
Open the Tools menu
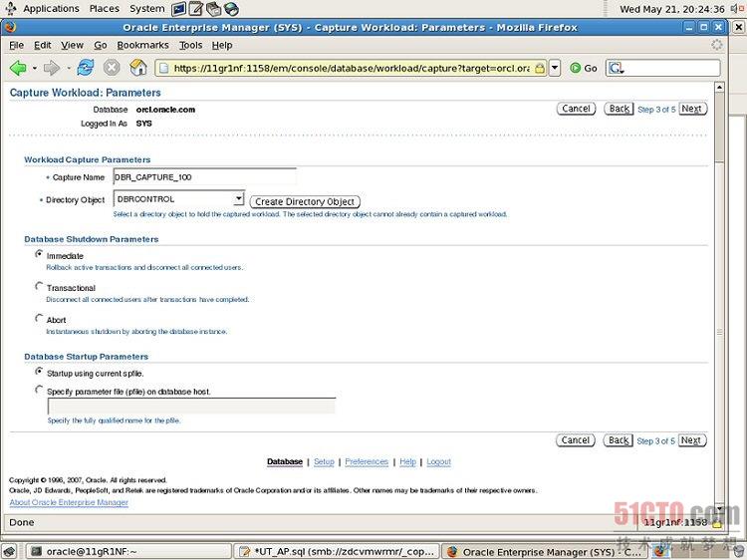[190, 45]
